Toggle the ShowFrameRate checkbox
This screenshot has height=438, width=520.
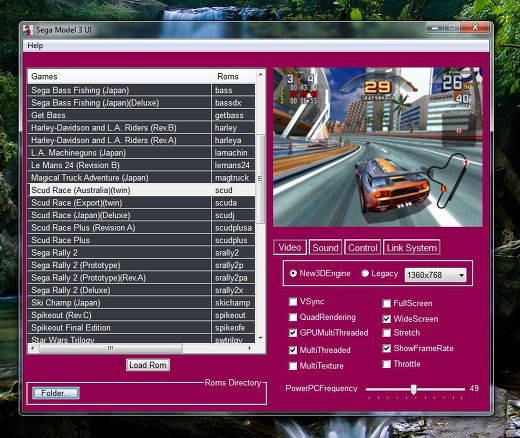coord(386,348)
